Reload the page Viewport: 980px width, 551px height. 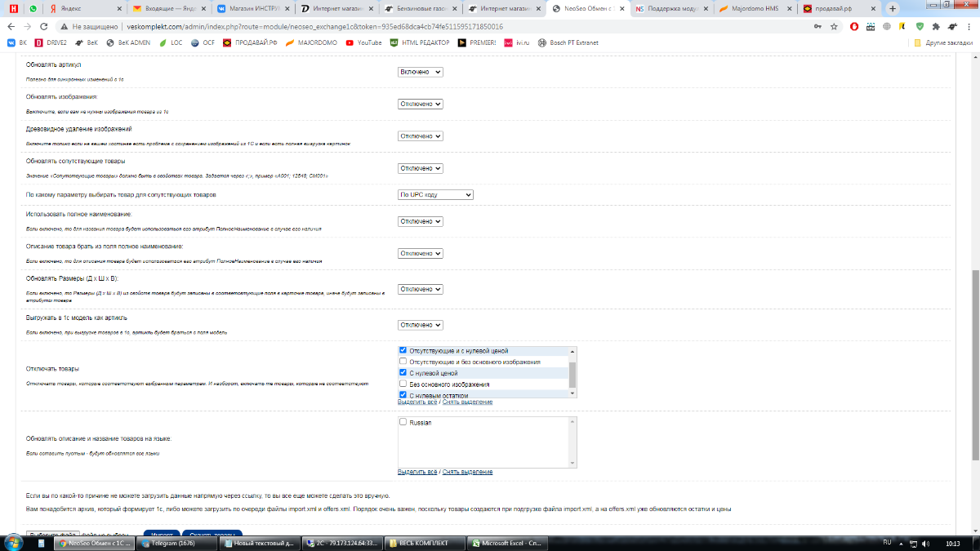point(46,26)
